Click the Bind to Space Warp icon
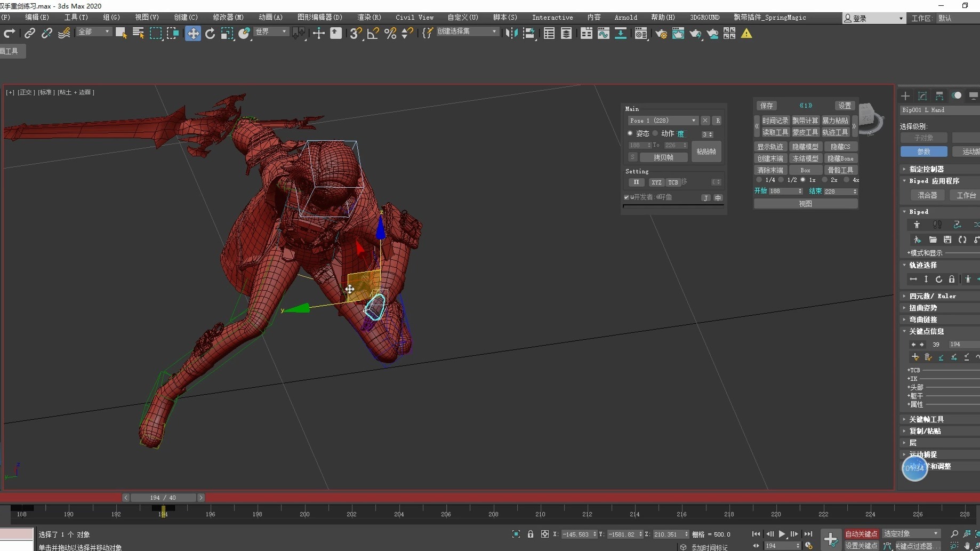This screenshot has width=980, height=551. (64, 34)
